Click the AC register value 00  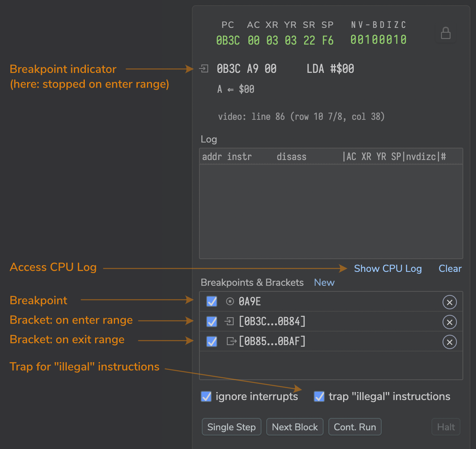coord(254,40)
